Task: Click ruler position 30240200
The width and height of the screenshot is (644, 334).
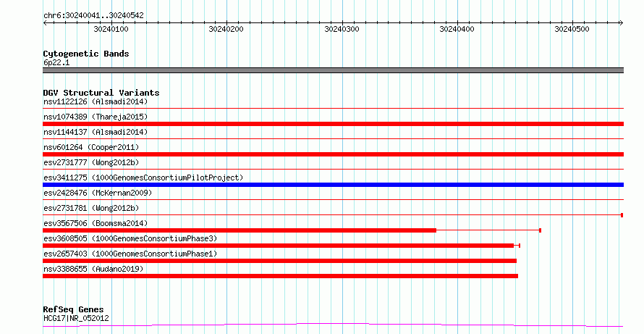Action: point(226,29)
